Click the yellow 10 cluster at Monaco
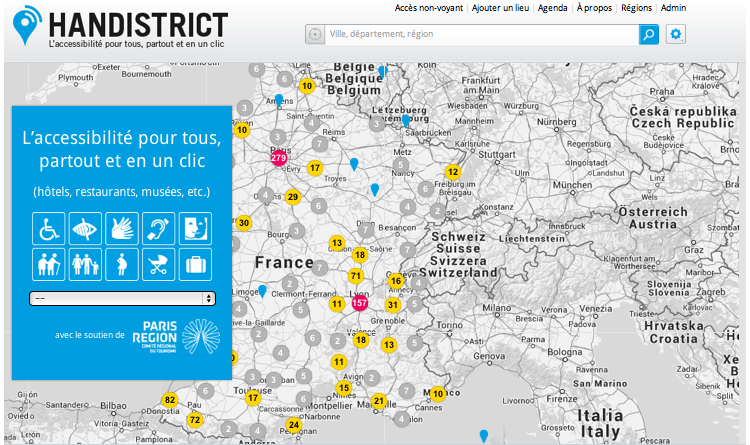 438,394
